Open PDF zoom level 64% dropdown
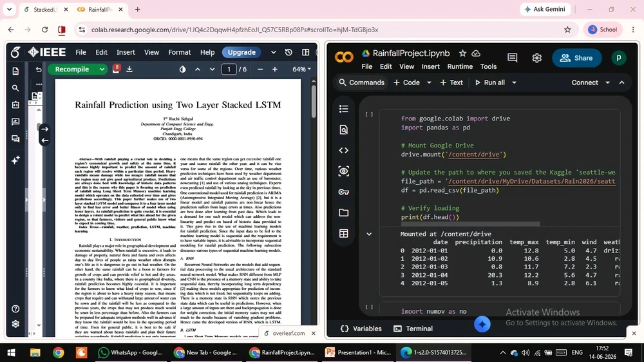 (301, 70)
